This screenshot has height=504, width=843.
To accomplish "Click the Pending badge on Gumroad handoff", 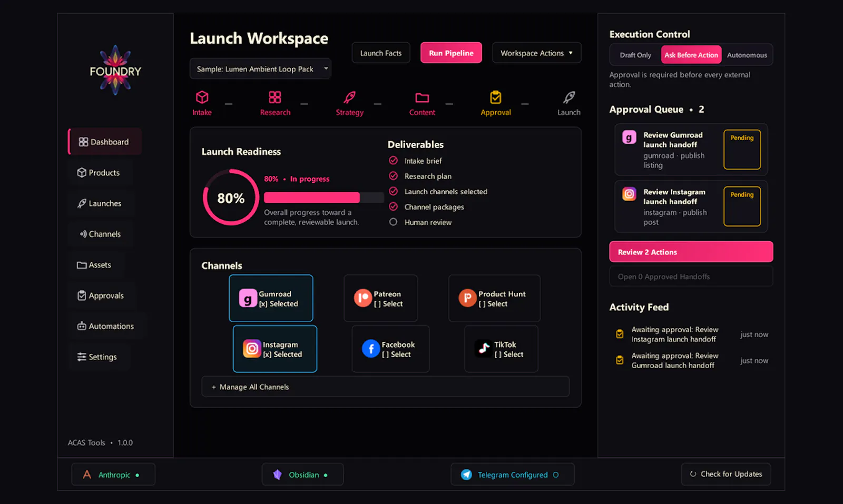I will (742, 150).
